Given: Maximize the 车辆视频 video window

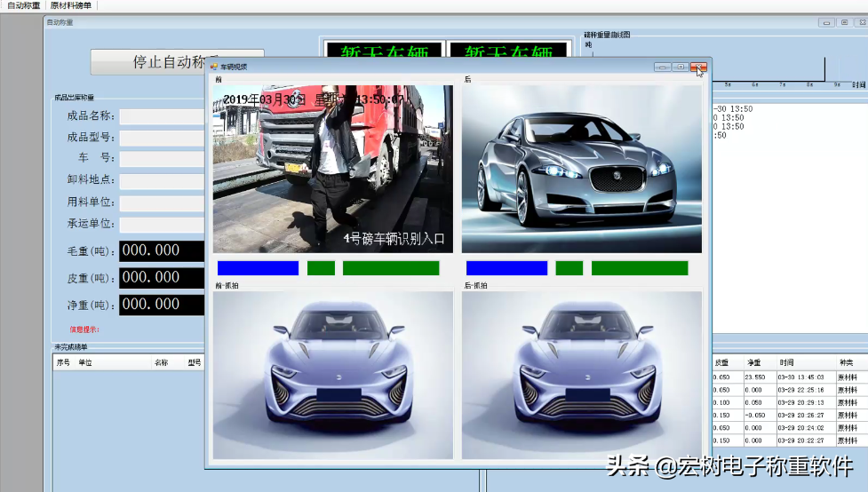Looking at the screenshot, I should click(x=681, y=67).
